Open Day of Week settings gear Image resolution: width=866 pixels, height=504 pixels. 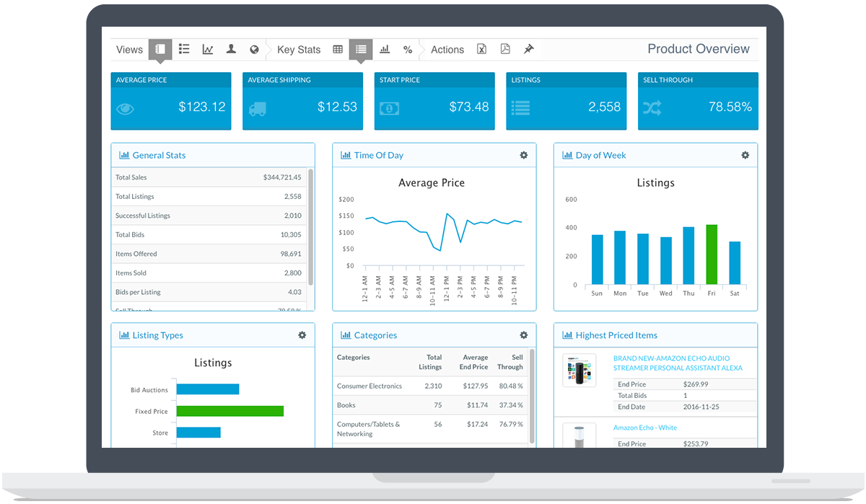pos(745,155)
